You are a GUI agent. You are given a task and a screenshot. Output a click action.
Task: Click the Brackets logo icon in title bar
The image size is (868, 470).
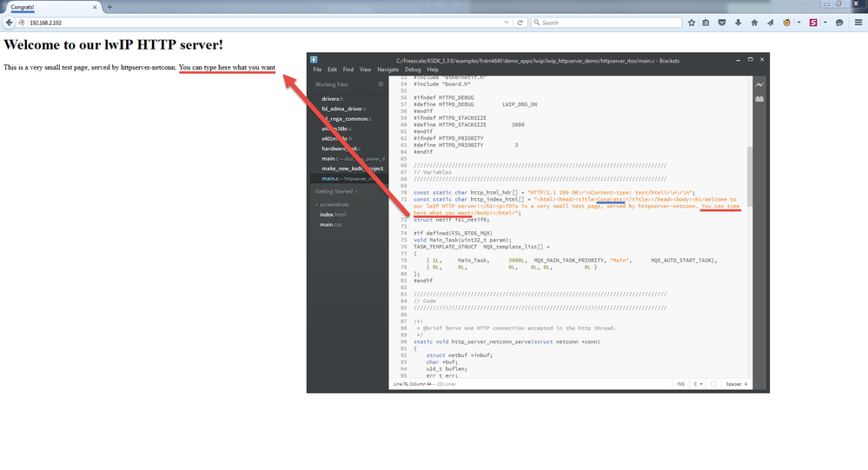[x=314, y=60]
